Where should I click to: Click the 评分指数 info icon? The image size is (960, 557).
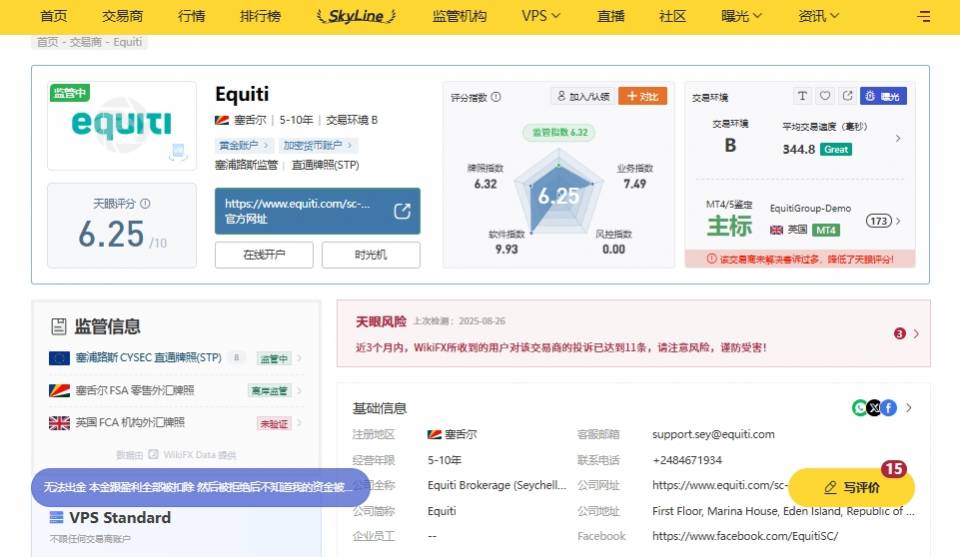click(496, 97)
